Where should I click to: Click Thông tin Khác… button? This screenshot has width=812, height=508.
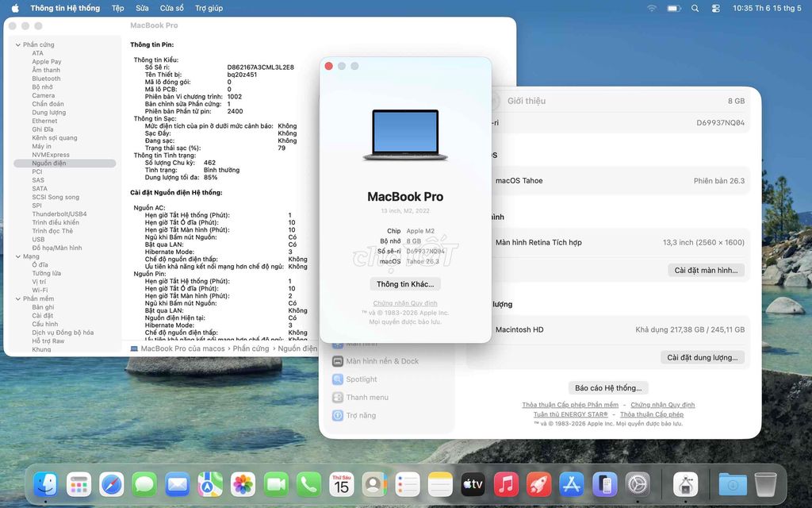click(x=405, y=284)
